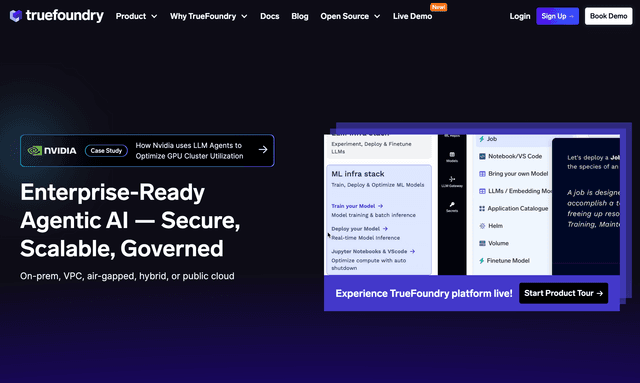This screenshot has height=383, width=640.
Task: Open the Docs page
Action: point(270,16)
